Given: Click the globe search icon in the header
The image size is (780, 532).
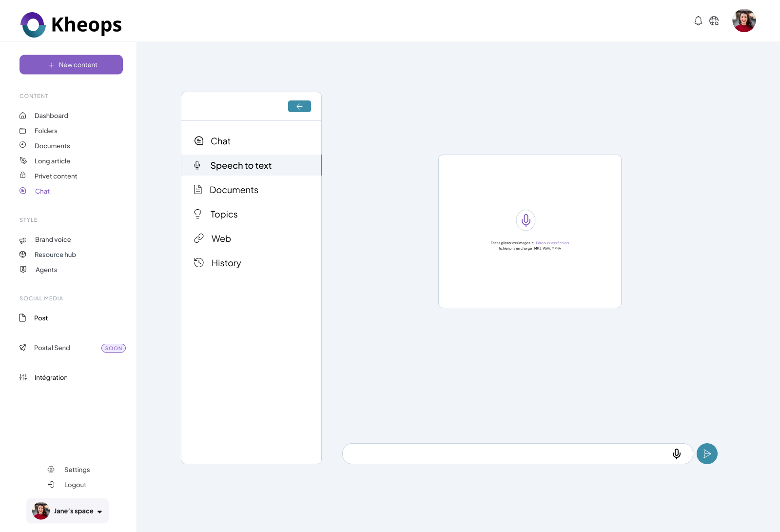Looking at the screenshot, I should click(x=714, y=20).
